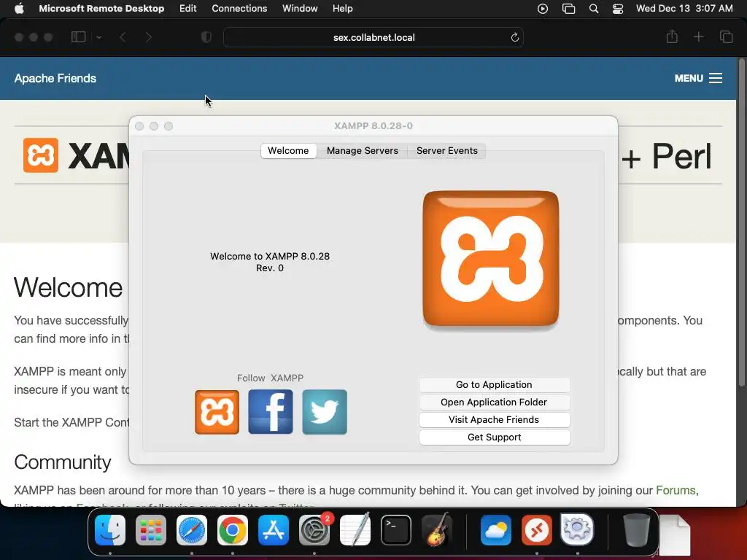Image resolution: width=747 pixels, height=560 pixels.
Task: Show the tab overview icon in Safari
Action: [x=726, y=36]
